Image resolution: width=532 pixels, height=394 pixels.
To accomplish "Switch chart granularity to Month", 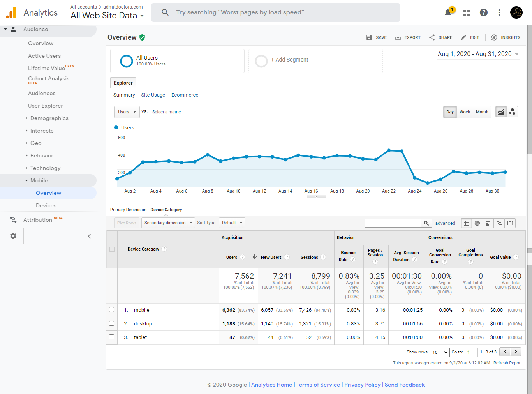I will [482, 112].
